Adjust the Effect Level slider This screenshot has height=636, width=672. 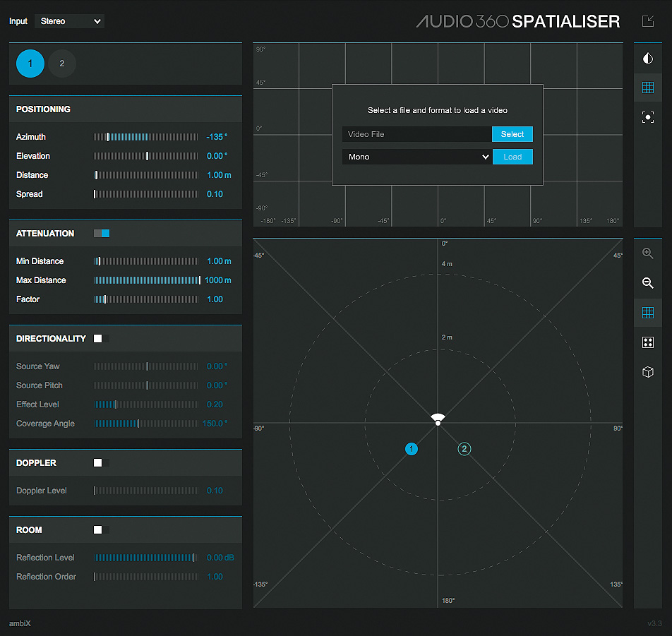tap(146, 404)
